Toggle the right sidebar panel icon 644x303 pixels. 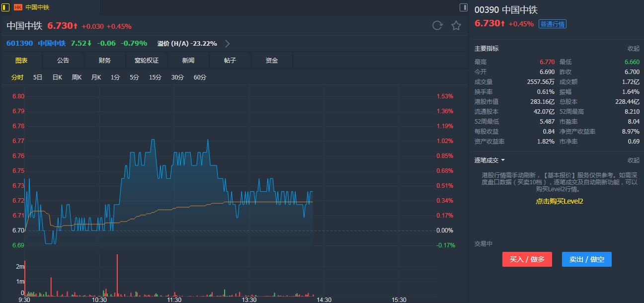tap(463, 7)
